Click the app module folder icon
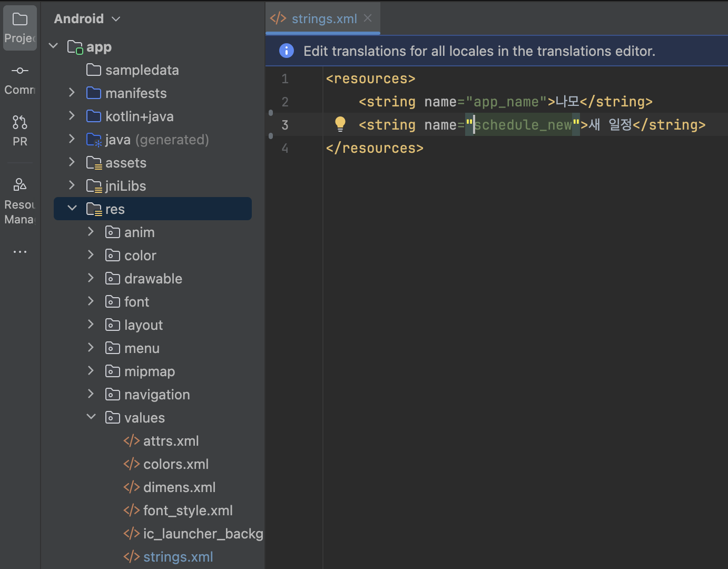This screenshot has height=569, width=728. pos(75,47)
